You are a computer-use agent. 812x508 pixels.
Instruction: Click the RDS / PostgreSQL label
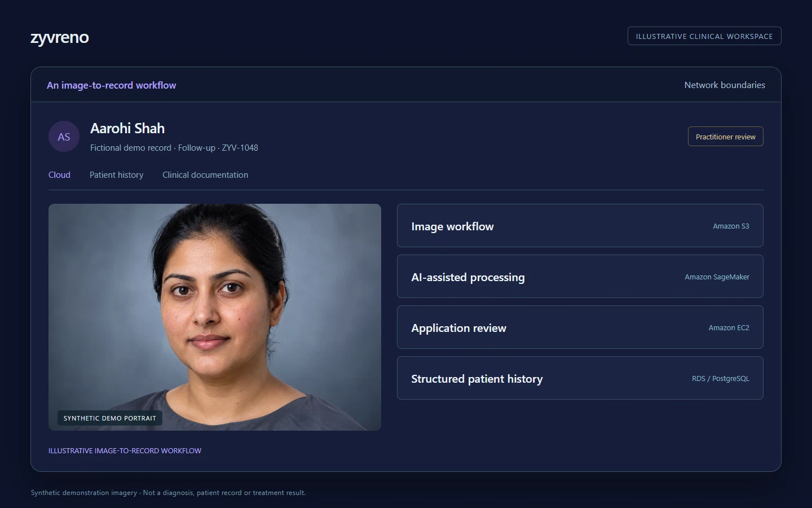[721, 379]
